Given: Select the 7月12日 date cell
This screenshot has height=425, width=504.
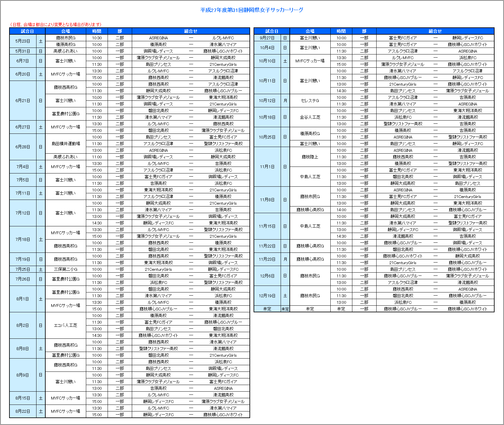Looking at the screenshot, I should pyautogui.click(x=23, y=213).
